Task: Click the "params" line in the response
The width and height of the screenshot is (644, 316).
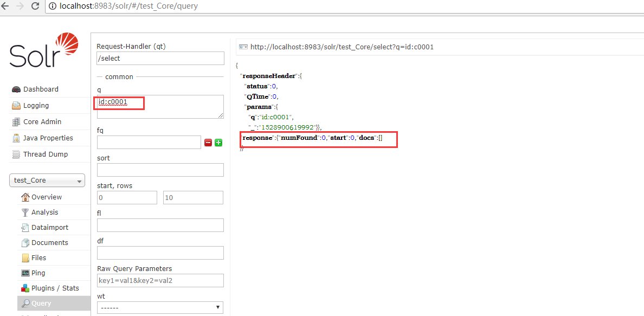Action: (x=262, y=107)
